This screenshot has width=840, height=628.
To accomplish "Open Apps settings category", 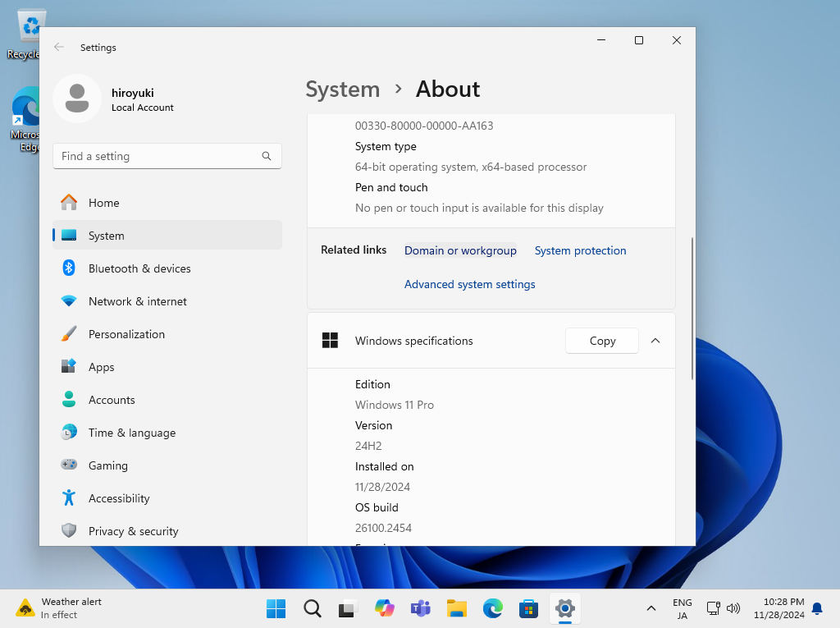I will pos(167,366).
